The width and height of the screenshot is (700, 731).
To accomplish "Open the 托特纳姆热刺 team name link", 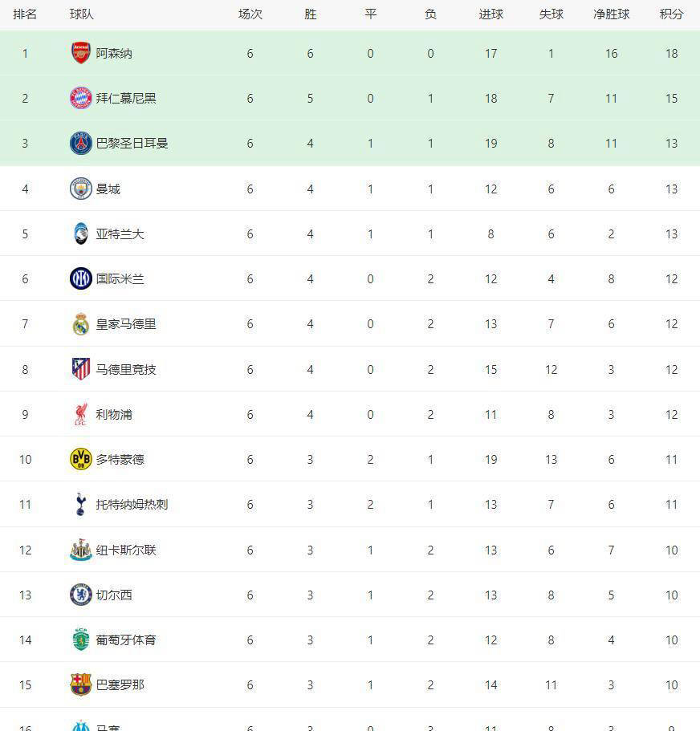I will pyautogui.click(x=132, y=505).
